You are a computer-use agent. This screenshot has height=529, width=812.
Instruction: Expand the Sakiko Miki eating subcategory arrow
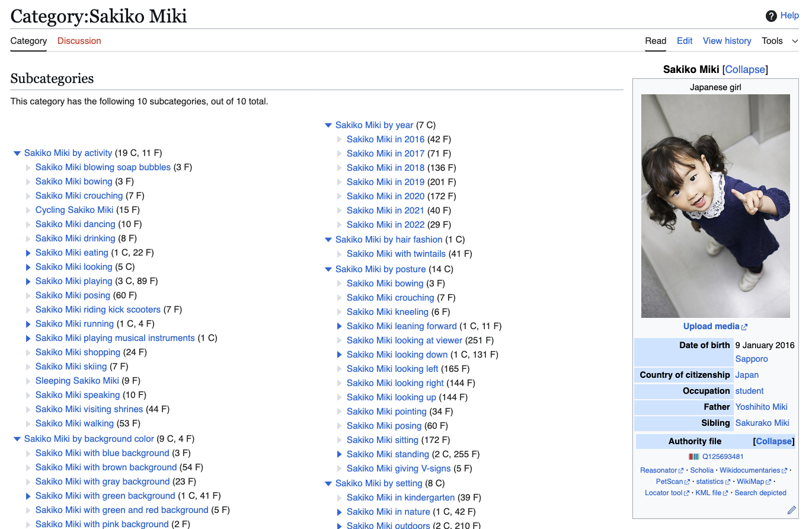(x=28, y=253)
